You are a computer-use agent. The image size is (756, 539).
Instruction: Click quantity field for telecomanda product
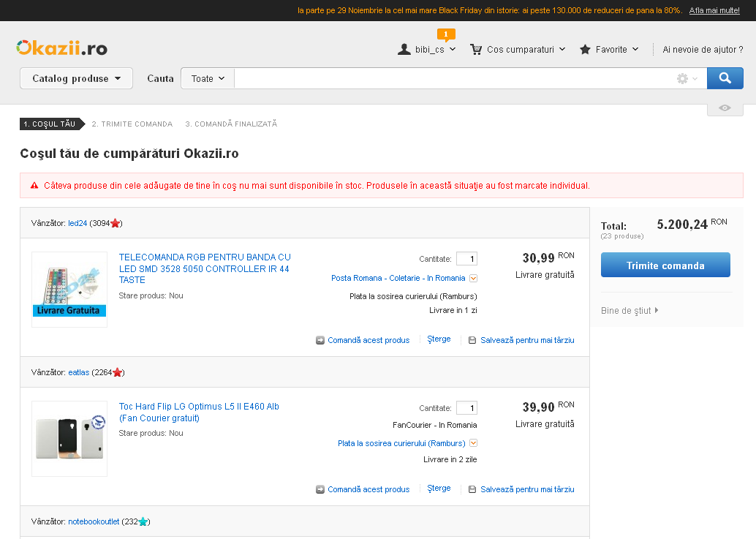[x=466, y=259]
